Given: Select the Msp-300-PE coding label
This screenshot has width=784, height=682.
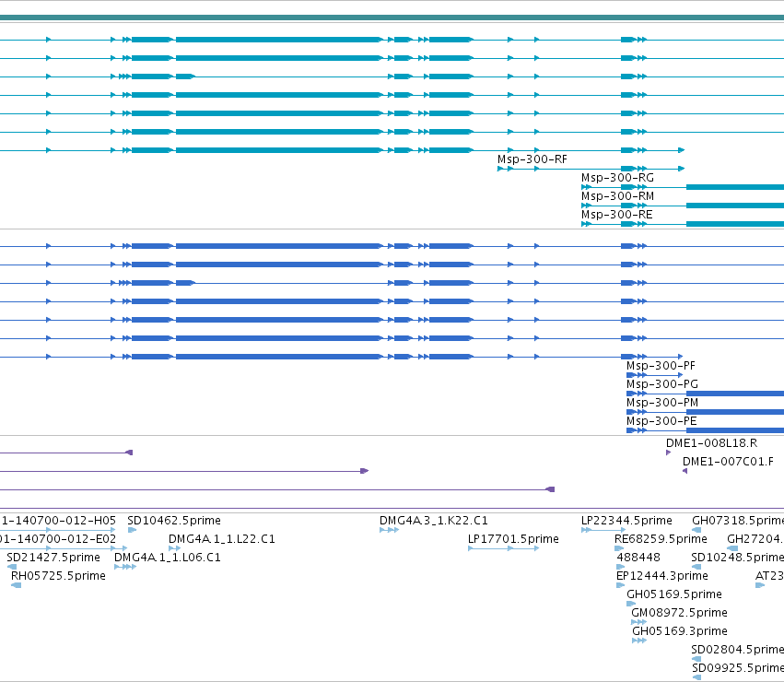Looking at the screenshot, I should pyautogui.click(x=661, y=421).
